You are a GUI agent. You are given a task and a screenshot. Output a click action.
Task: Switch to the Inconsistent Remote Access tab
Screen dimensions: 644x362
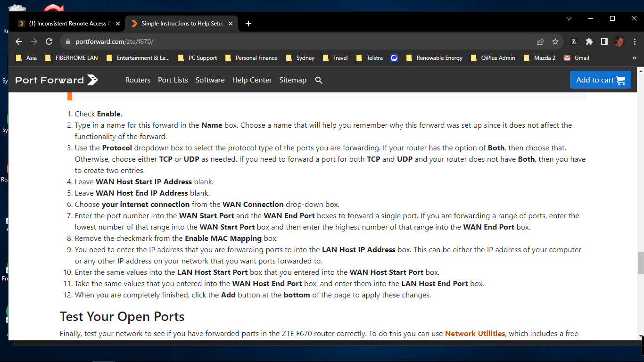(69, 24)
